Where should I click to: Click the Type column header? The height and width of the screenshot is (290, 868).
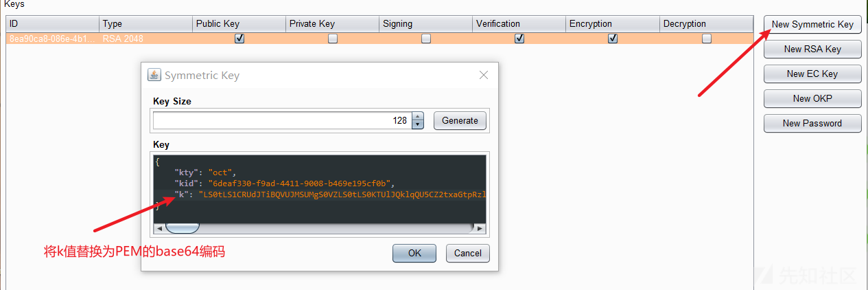coord(145,23)
